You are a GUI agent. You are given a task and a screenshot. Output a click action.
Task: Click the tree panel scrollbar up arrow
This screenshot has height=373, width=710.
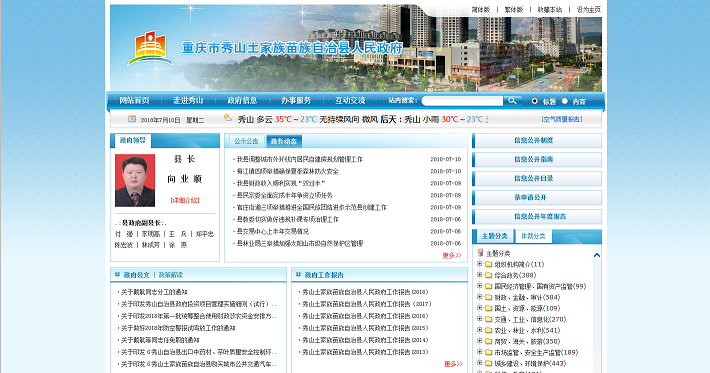[597, 255]
